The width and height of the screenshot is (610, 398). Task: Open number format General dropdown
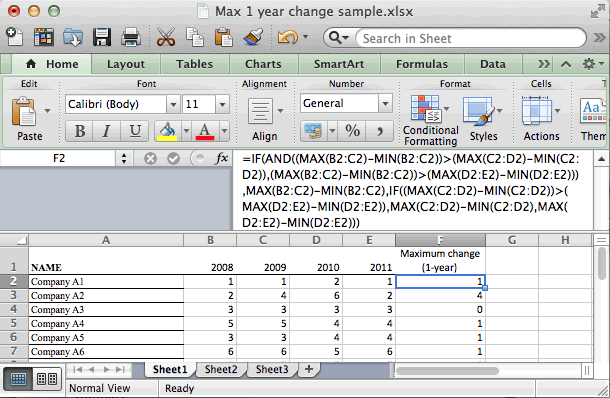(385, 103)
